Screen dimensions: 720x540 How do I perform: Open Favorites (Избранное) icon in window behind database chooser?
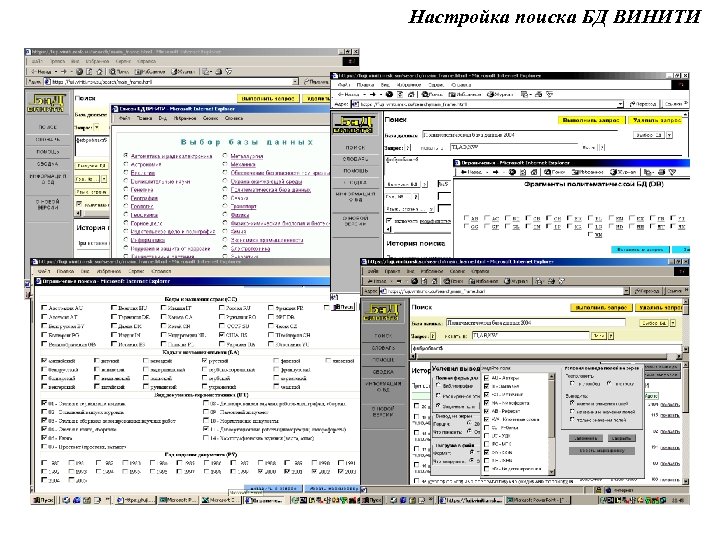150,72
